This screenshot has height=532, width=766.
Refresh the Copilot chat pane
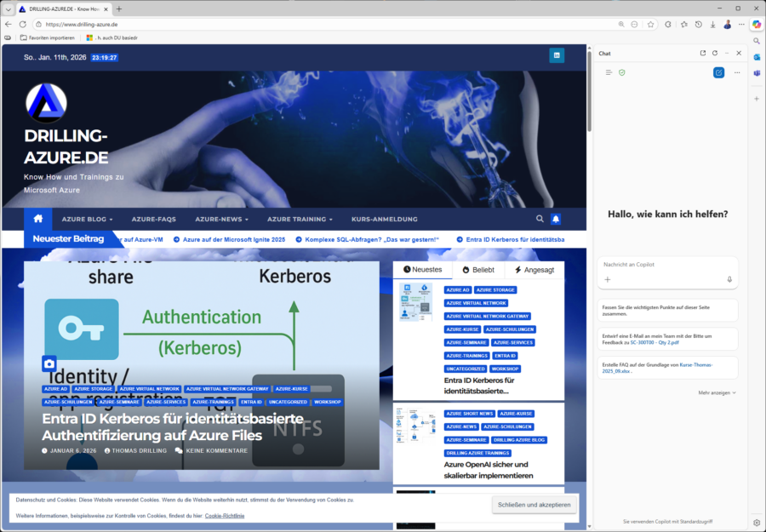coord(715,53)
